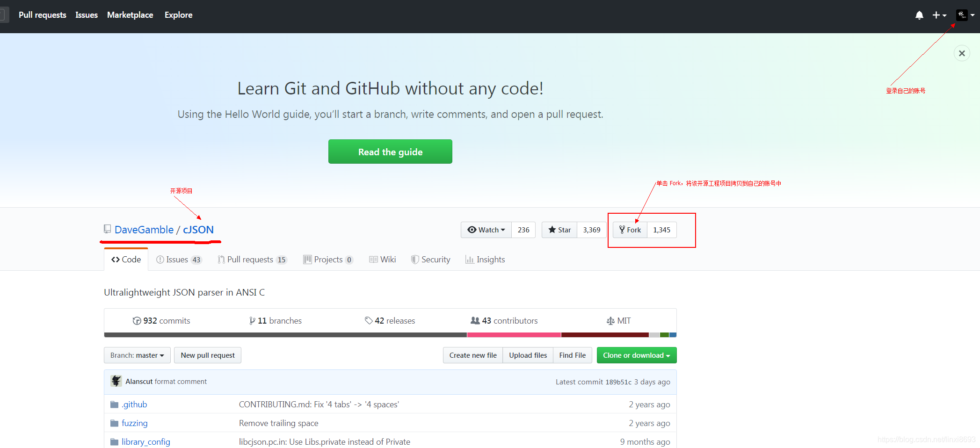Viewport: 980px width, 448px height.
Task: Open the fuzzing folder
Action: click(135, 423)
